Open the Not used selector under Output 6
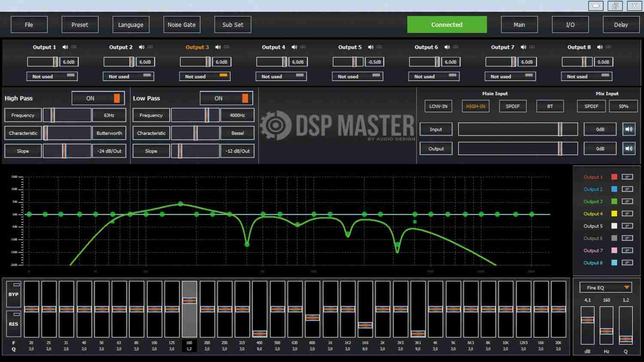The image size is (644, 362). coord(434,76)
